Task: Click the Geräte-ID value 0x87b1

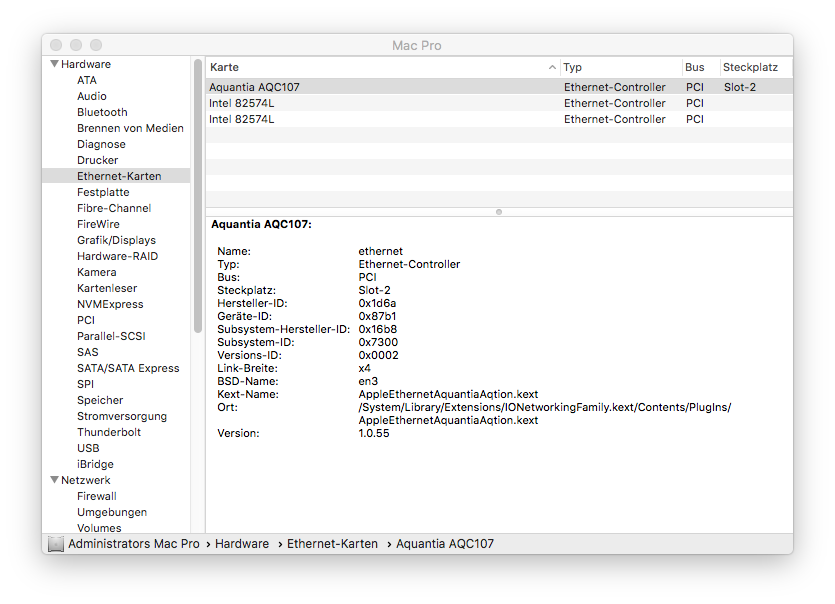Action: pyautogui.click(x=377, y=316)
